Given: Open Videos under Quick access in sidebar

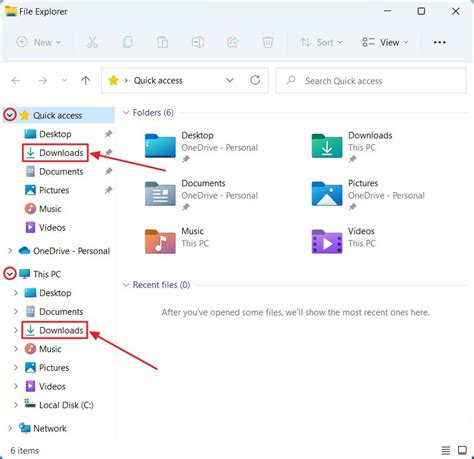Looking at the screenshot, I should click(x=45, y=227).
